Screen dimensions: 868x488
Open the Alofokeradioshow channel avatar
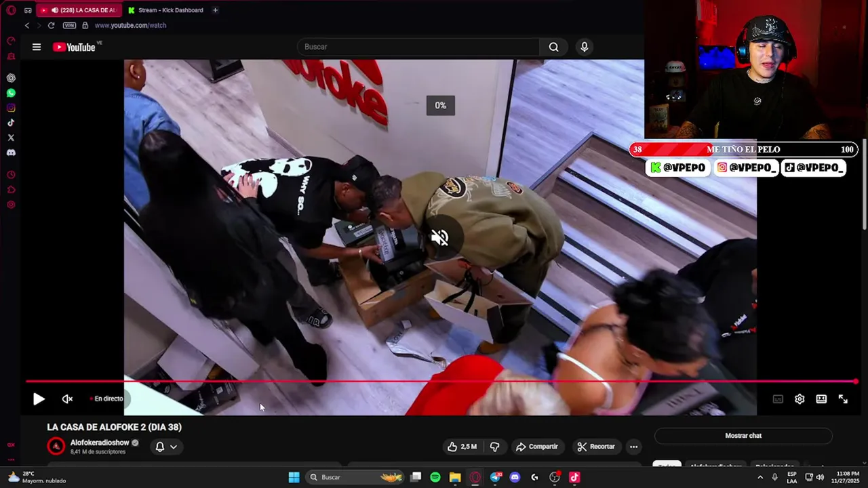[56, 446]
